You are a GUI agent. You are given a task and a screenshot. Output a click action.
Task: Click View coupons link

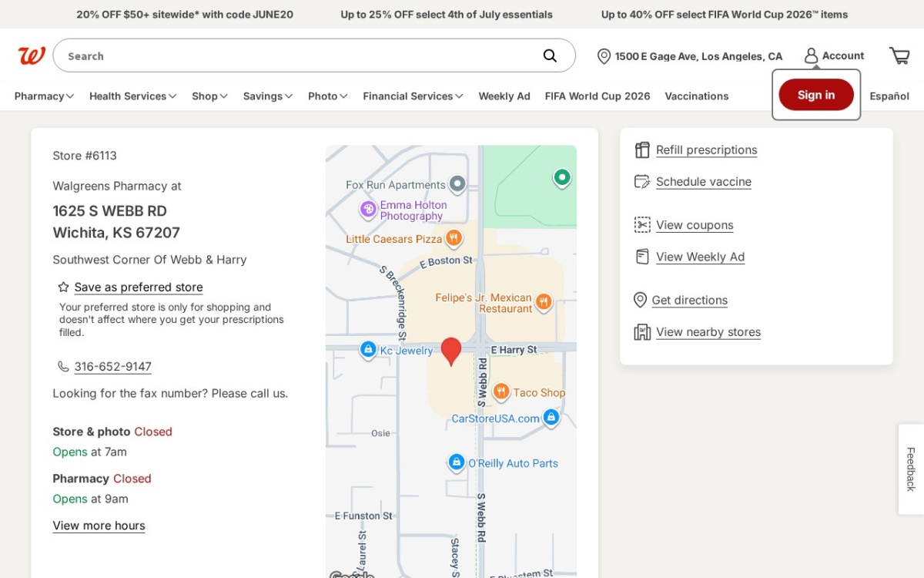pos(695,225)
